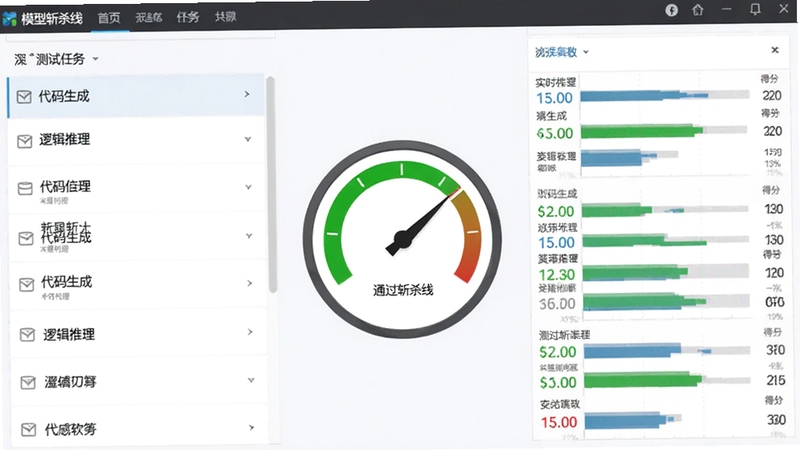Viewport: 800px width, 450px height.
Task: Click the blue bar next to red 15.00
Action: (x=627, y=421)
